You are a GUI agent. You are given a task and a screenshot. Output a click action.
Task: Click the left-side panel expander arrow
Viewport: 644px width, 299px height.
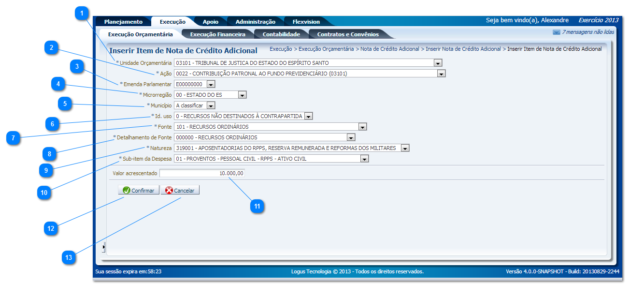(x=104, y=247)
